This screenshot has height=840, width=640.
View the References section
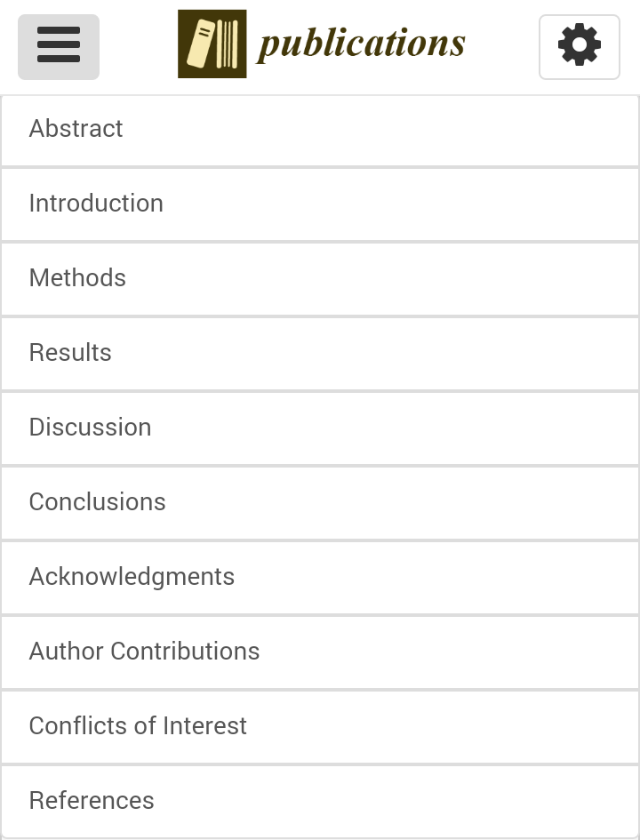(x=92, y=800)
